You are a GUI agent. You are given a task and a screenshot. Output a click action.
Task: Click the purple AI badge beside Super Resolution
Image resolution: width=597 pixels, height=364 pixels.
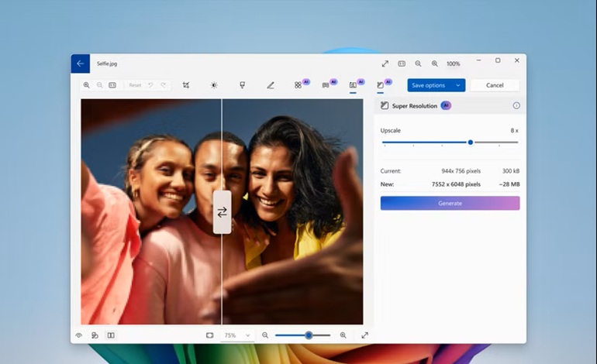446,106
